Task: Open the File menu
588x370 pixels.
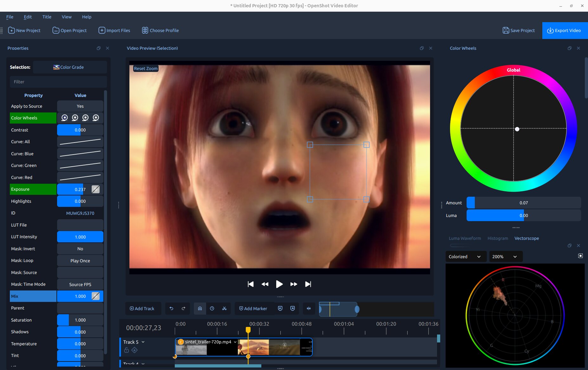Action: pos(10,17)
